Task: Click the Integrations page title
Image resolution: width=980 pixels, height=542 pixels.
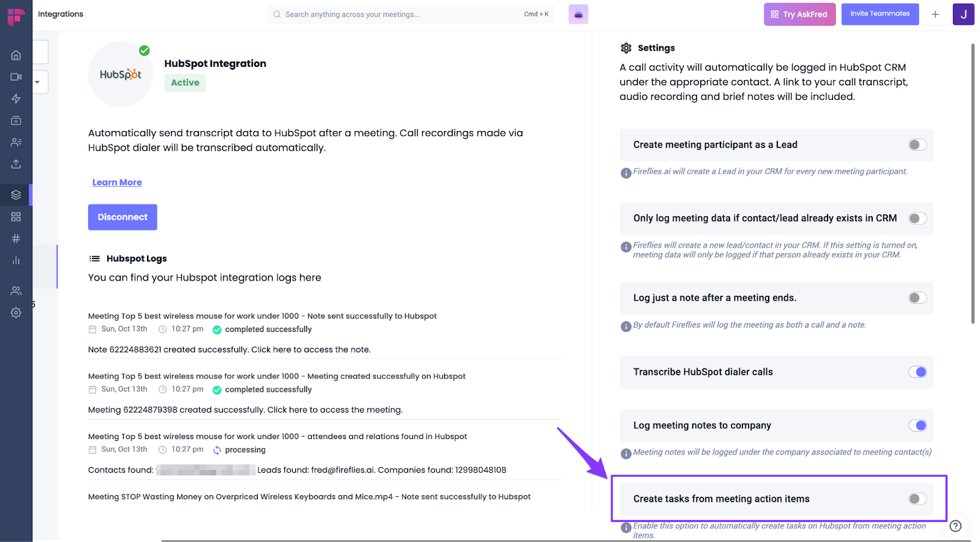Action: click(x=61, y=14)
